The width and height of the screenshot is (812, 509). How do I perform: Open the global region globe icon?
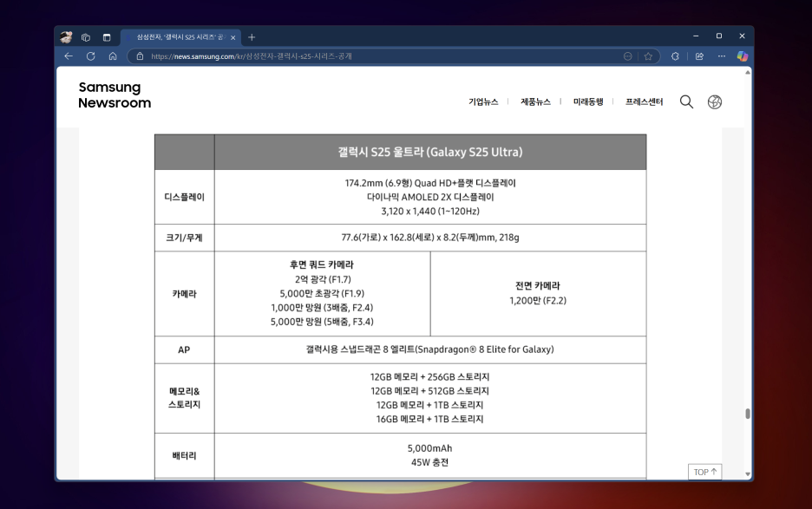click(715, 102)
